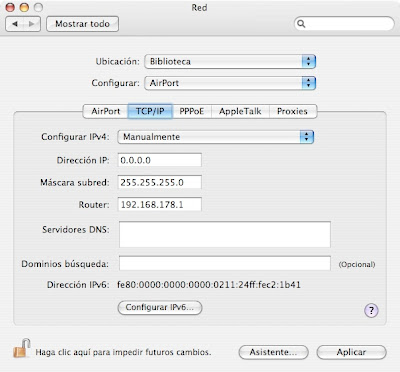Open the purple help question mark
Screen dimensions: 400x372
pos(371,310)
